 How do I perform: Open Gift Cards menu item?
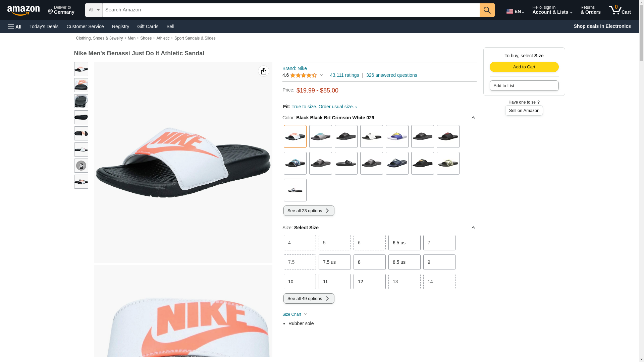point(148,26)
